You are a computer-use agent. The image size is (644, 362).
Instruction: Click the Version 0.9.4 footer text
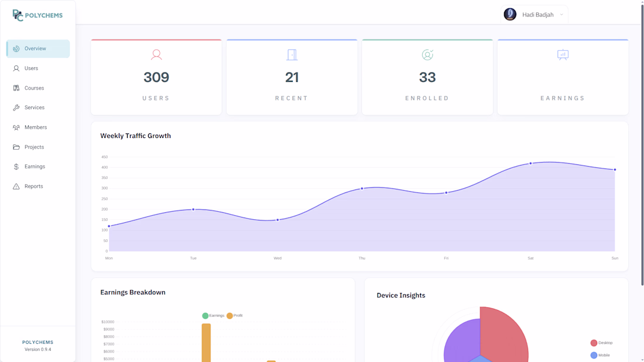pos(38,350)
